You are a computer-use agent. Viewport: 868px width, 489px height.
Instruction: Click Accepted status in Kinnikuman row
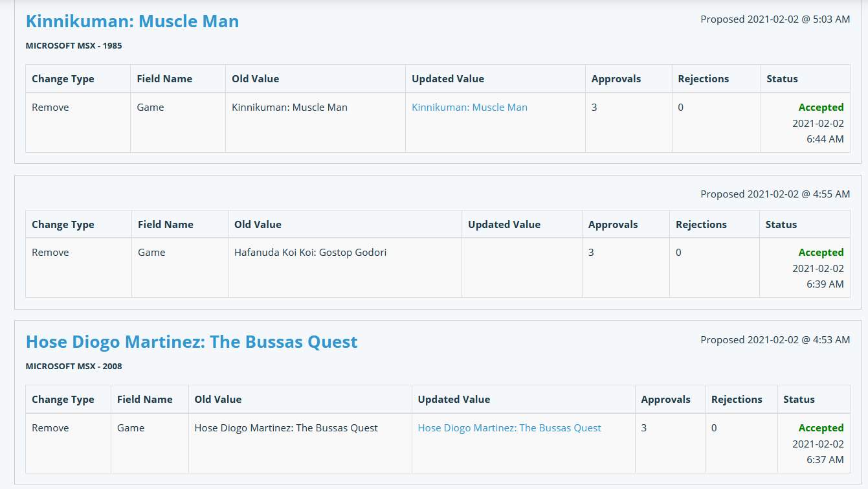click(x=821, y=108)
